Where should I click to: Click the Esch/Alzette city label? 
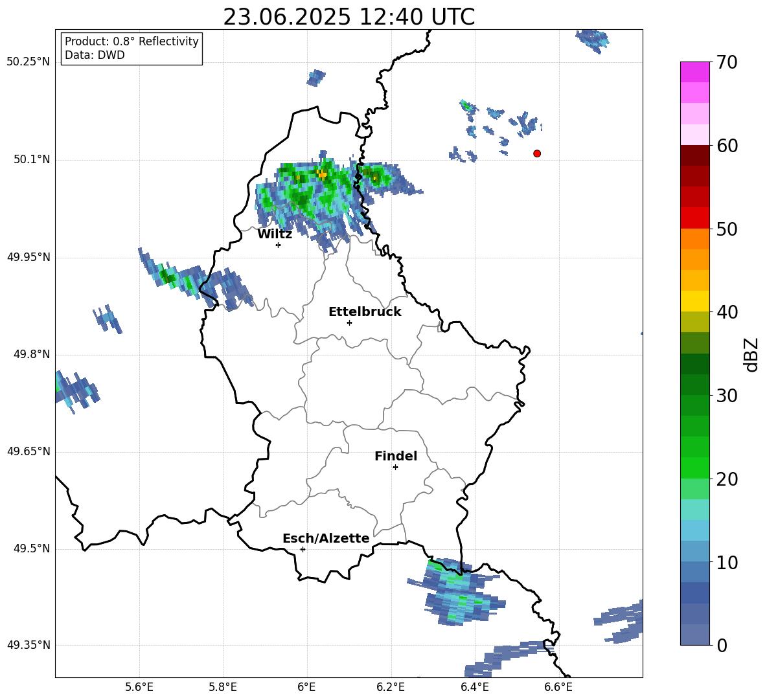pos(326,539)
